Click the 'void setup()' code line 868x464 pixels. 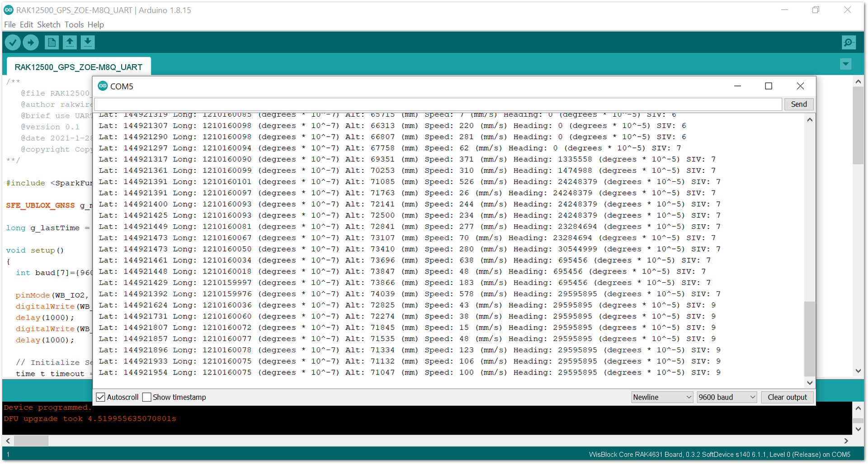(35, 250)
